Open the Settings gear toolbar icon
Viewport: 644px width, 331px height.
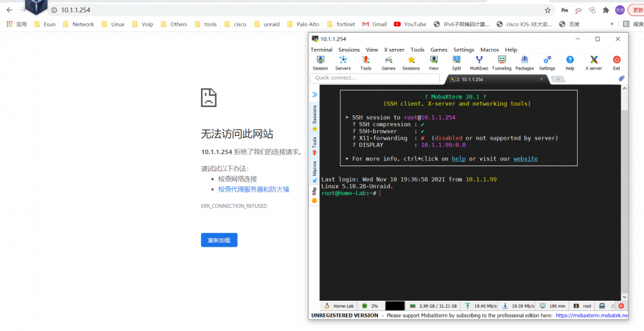[547, 63]
